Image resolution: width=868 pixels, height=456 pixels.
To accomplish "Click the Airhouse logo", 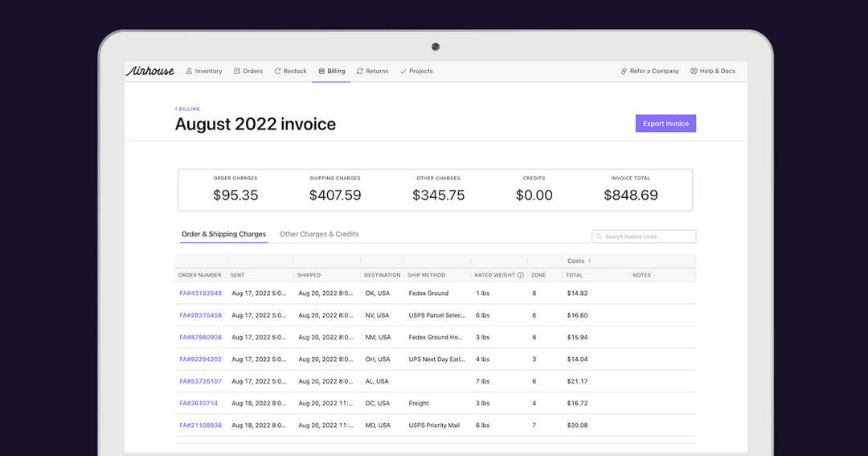I will point(150,71).
